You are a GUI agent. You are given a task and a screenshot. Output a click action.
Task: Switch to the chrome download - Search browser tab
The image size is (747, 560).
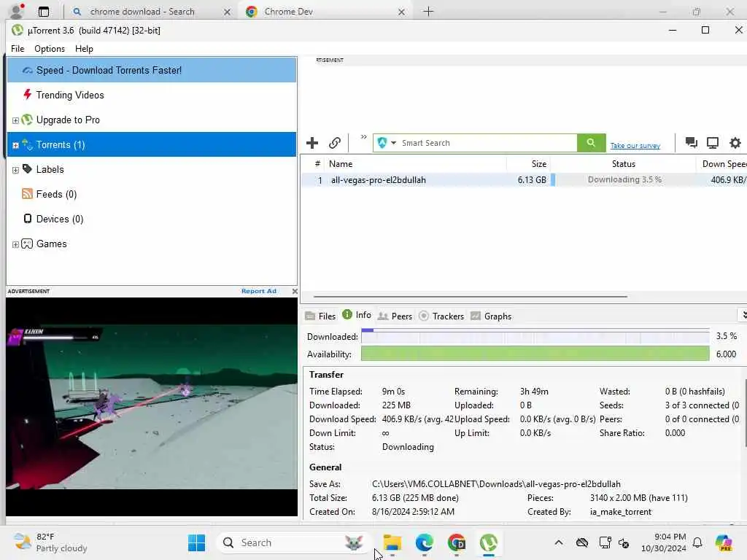[150, 12]
